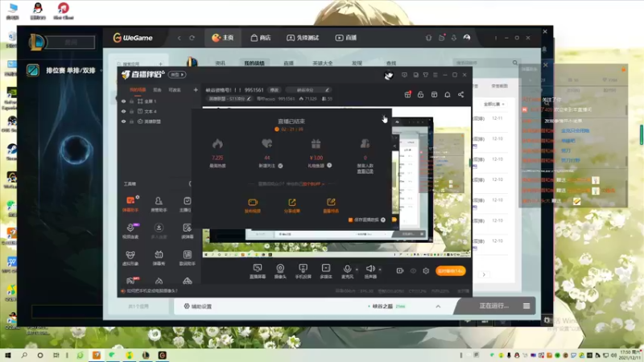Click the League of Legends taskbar icon
The image size is (644, 362).
[x=146, y=355]
